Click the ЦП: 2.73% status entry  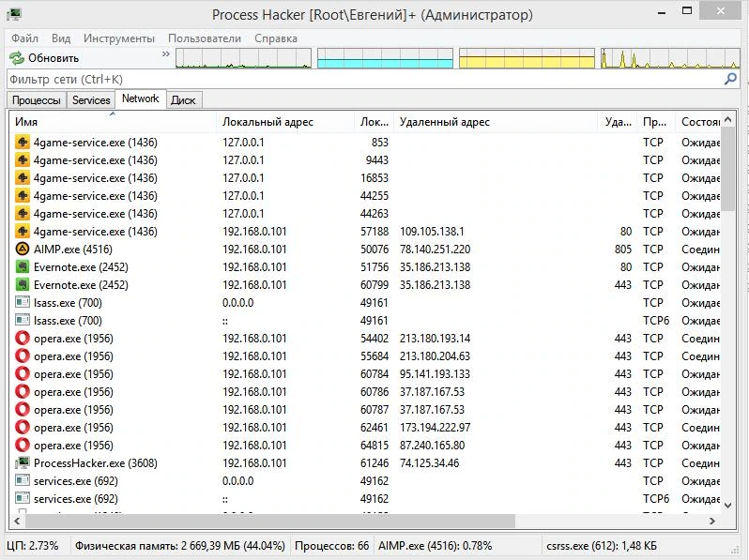(x=33, y=546)
